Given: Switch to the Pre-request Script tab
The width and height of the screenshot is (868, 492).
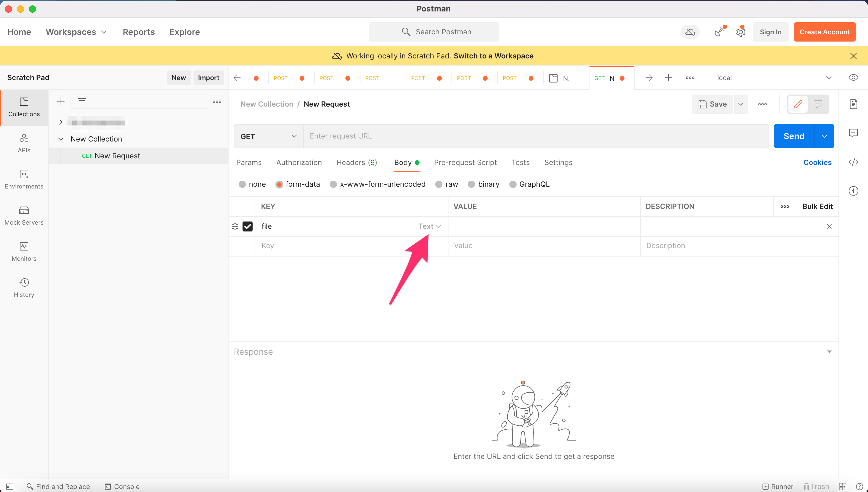Looking at the screenshot, I should point(465,163).
